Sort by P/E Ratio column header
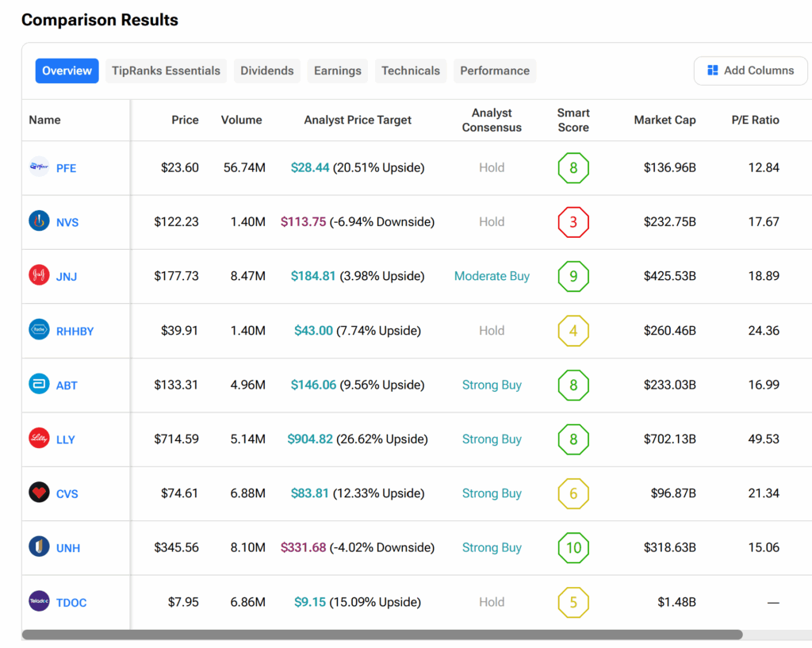The image size is (812, 648). (x=755, y=120)
